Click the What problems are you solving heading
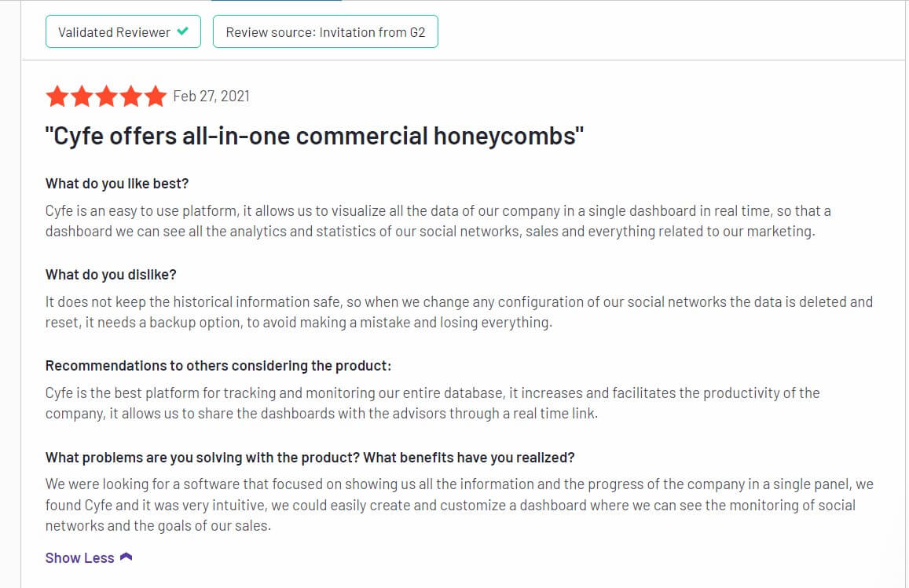 pos(310,457)
